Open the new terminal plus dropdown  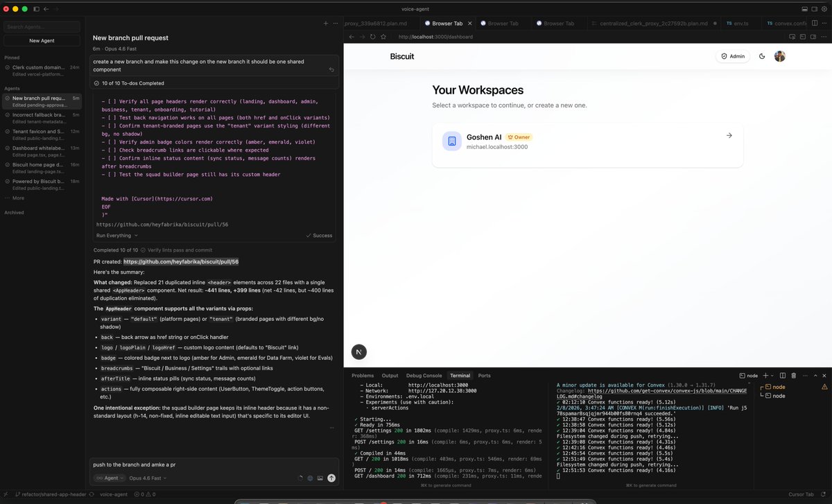point(767,375)
